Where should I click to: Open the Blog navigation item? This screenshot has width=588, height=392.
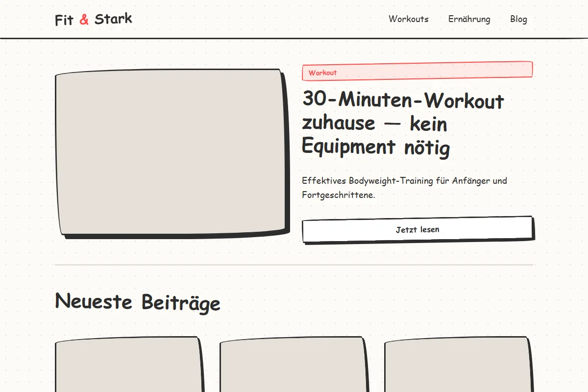click(518, 19)
